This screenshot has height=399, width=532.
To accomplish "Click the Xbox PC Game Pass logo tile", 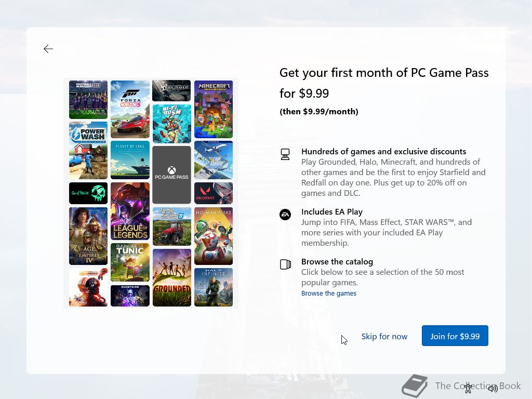I will point(171,175).
